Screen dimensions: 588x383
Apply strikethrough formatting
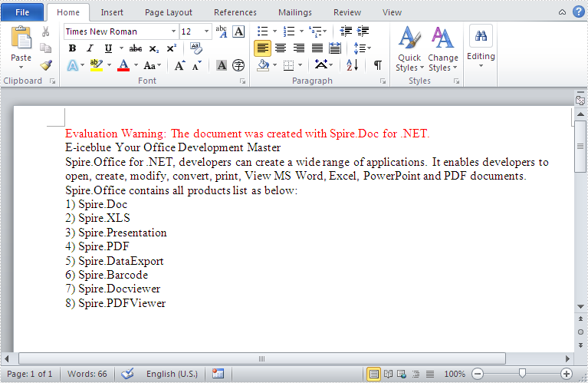(136, 48)
